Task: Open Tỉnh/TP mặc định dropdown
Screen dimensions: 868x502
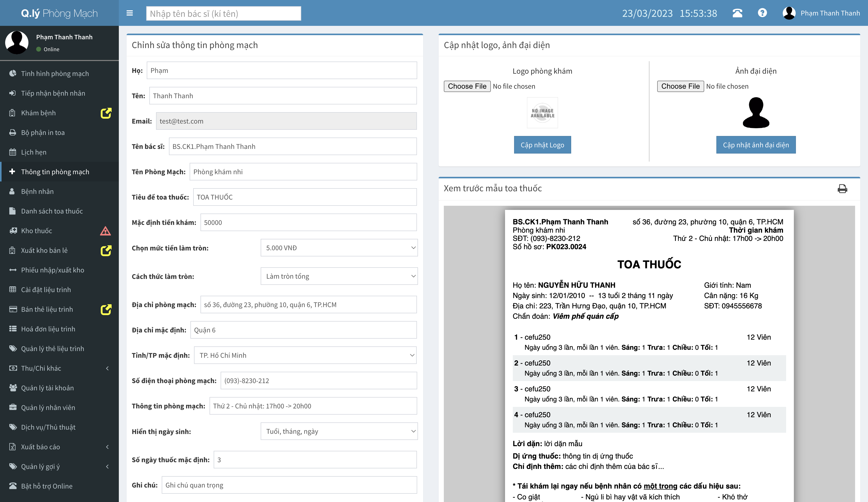Action: pyautogui.click(x=305, y=355)
